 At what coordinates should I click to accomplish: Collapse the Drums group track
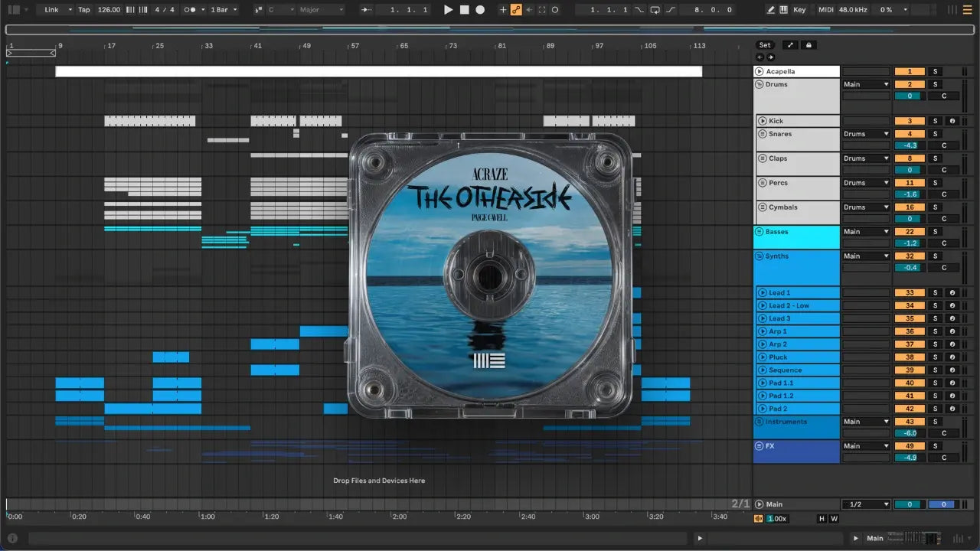(x=759, y=84)
